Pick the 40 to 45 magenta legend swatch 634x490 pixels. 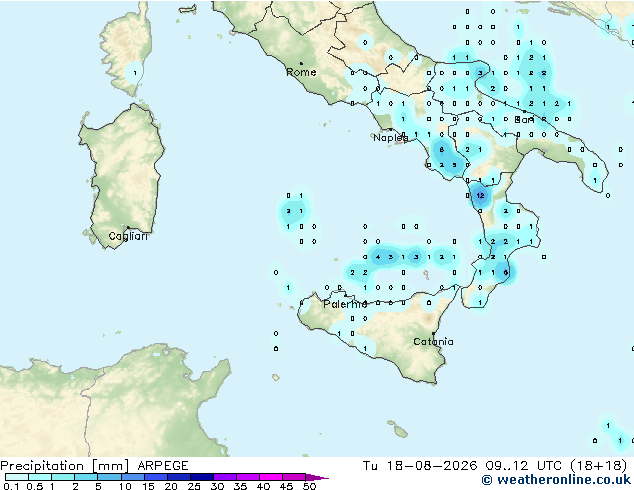tap(271, 477)
